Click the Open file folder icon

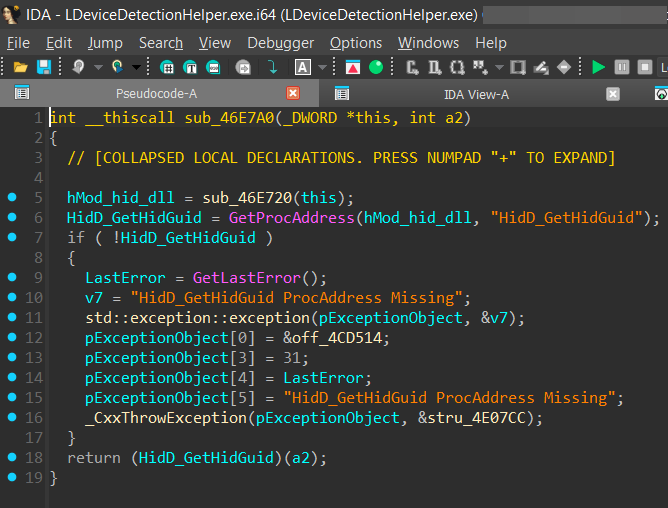tap(20, 67)
